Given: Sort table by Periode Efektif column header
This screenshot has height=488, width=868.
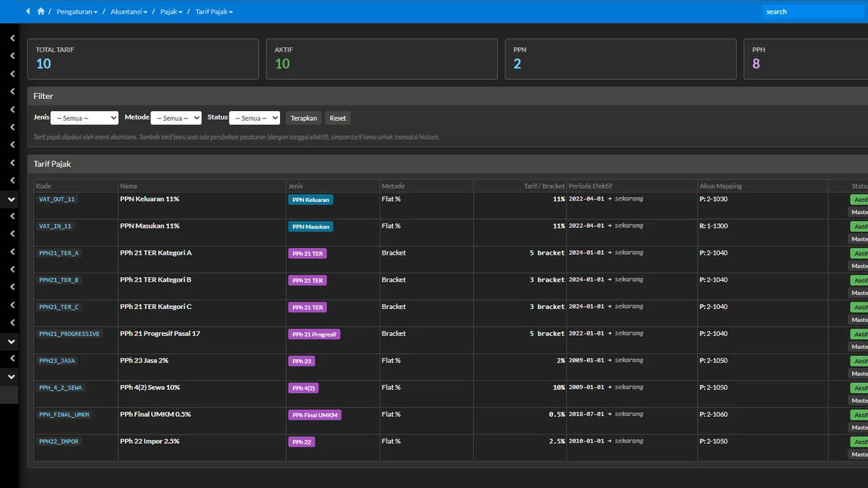Looking at the screenshot, I should coord(590,186).
